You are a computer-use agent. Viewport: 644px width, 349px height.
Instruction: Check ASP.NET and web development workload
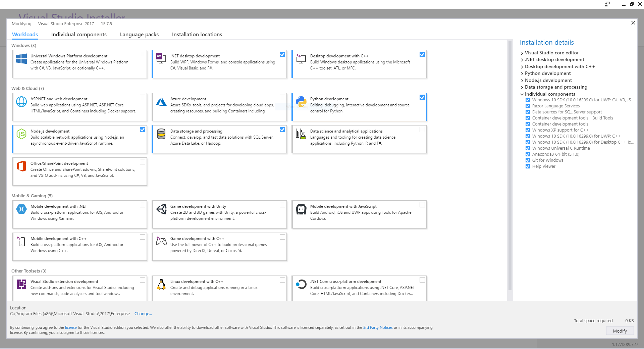(x=143, y=97)
